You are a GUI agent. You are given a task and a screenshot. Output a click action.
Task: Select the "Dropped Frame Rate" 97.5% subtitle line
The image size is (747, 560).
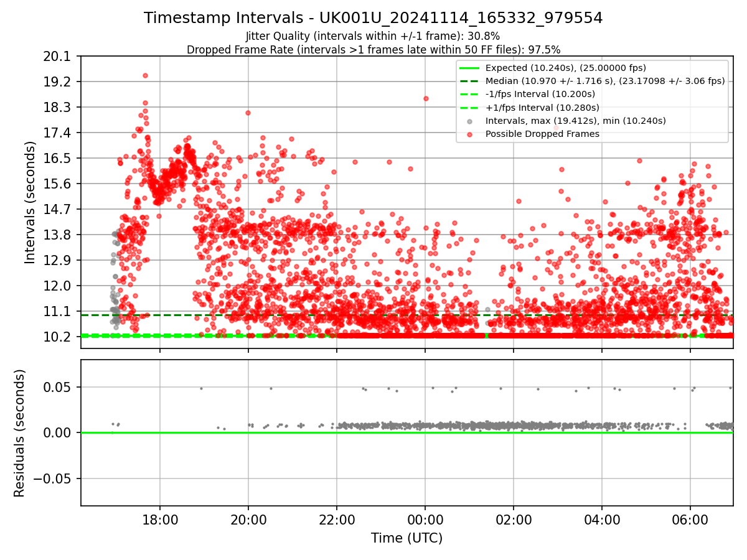click(x=374, y=50)
